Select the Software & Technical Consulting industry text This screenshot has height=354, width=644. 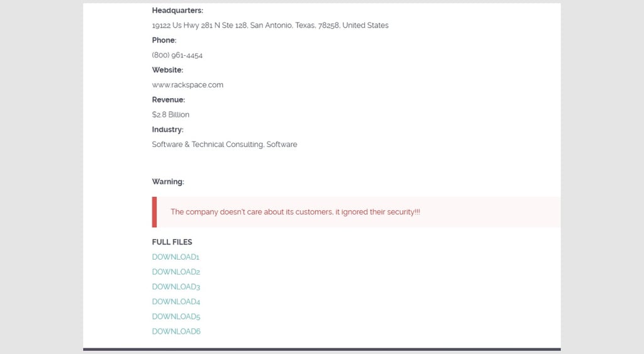coord(225,145)
